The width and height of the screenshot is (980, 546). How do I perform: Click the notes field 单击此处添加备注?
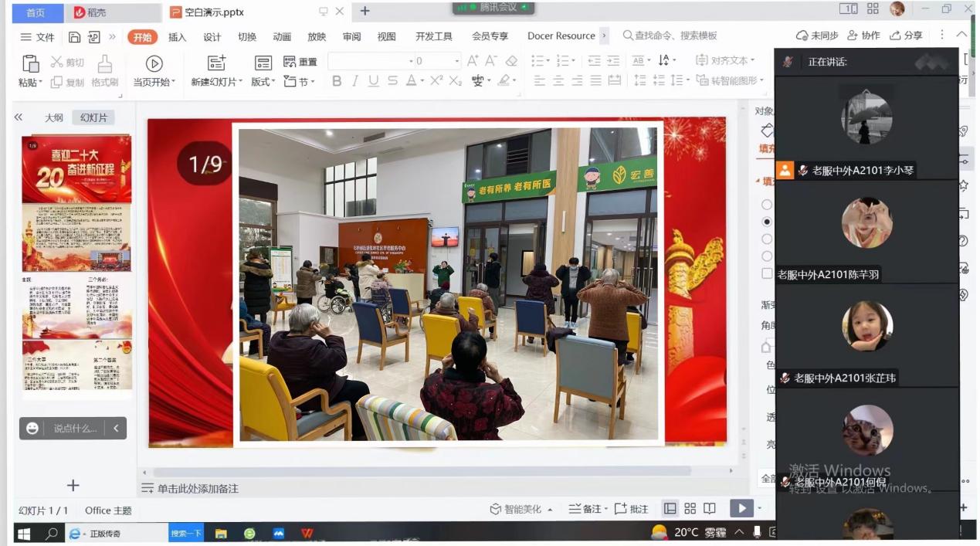coord(198,489)
